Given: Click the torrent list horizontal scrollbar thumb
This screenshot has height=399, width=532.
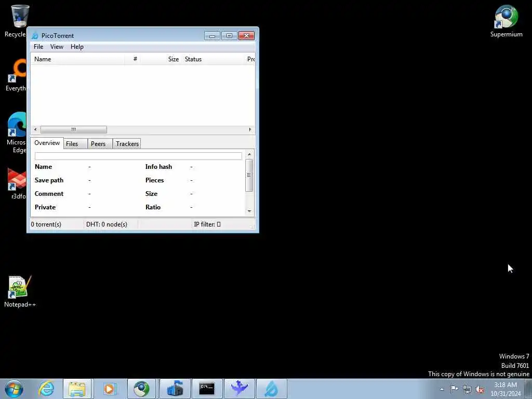Looking at the screenshot, I should tap(74, 129).
